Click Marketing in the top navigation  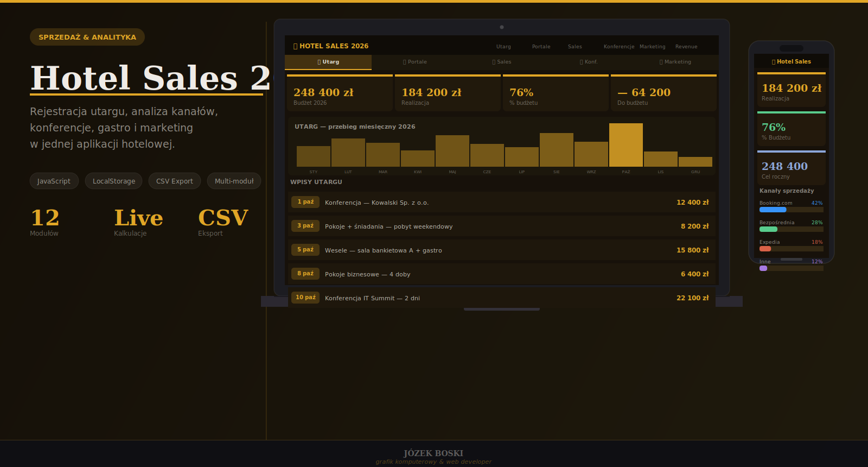[652, 47]
